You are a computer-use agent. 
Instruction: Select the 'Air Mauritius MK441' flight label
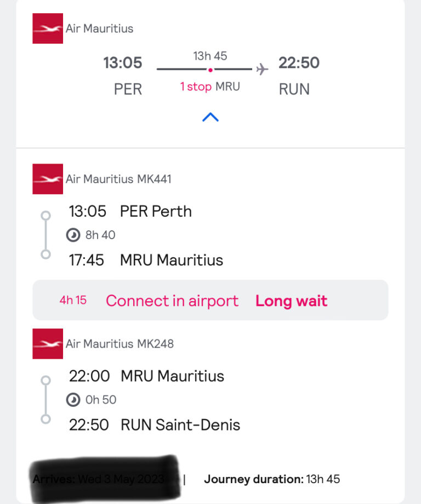[x=118, y=179]
